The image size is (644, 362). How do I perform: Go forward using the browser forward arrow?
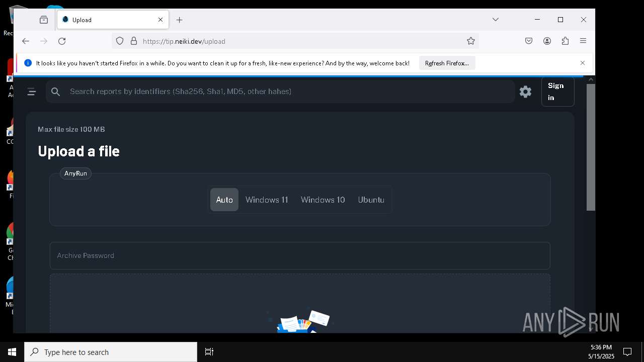[44, 41]
